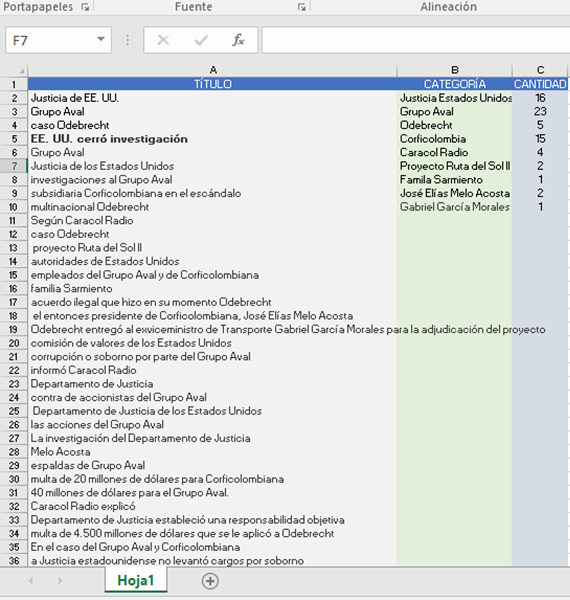The width and height of the screenshot is (570, 600).
Task: Select cell 'Según Caracol Radio'
Action: [213, 220]
